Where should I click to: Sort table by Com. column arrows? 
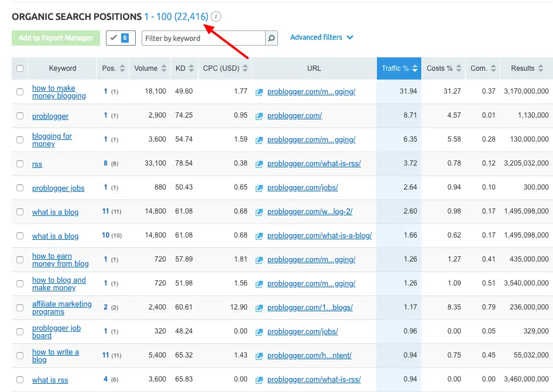coord(493,68)
